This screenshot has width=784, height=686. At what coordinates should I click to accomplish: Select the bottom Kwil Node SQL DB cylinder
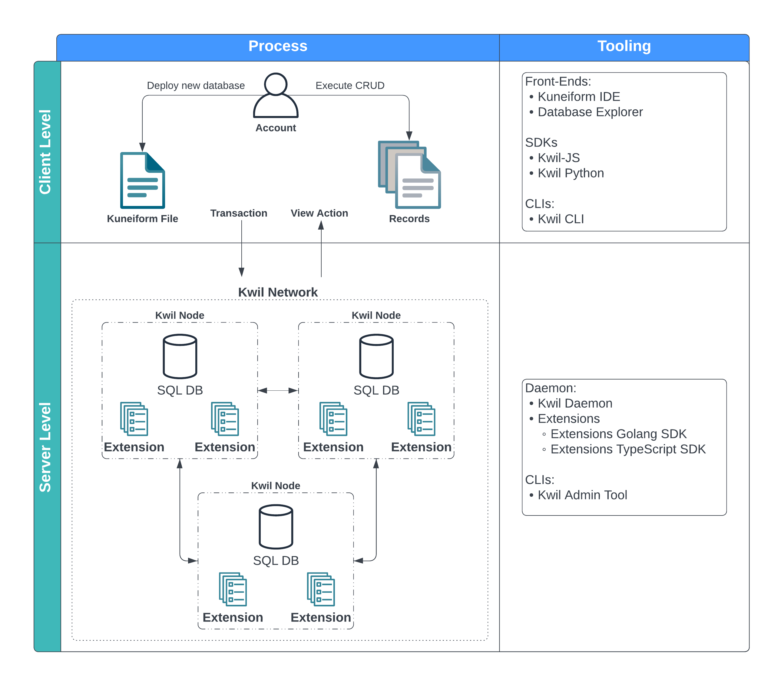click(x=276, y=526)
